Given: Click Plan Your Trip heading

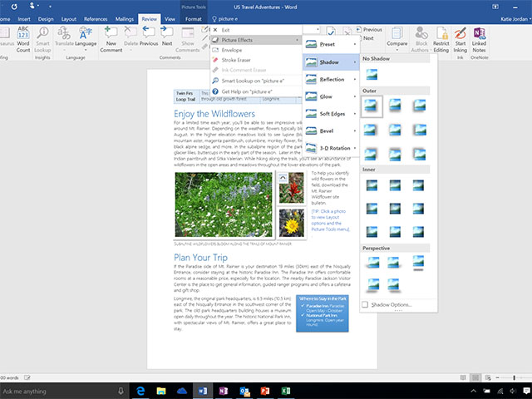Looking at the screenshot, I should coord(200,258).
